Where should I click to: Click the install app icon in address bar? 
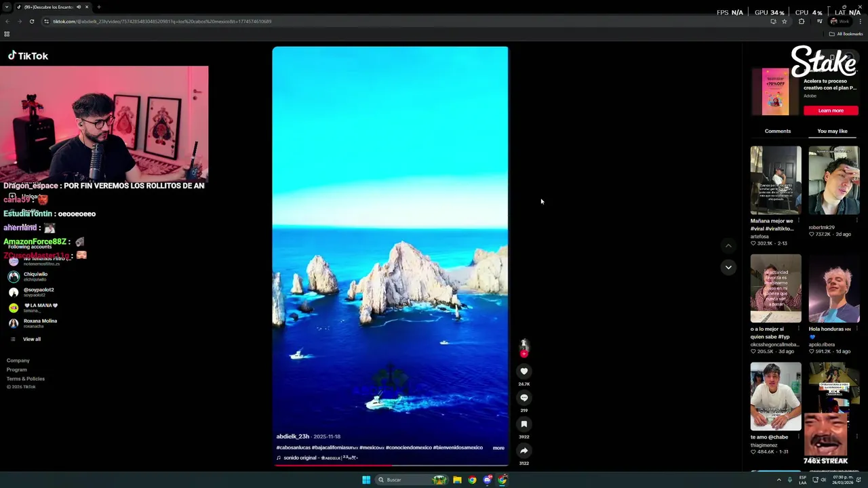point(773,22)
